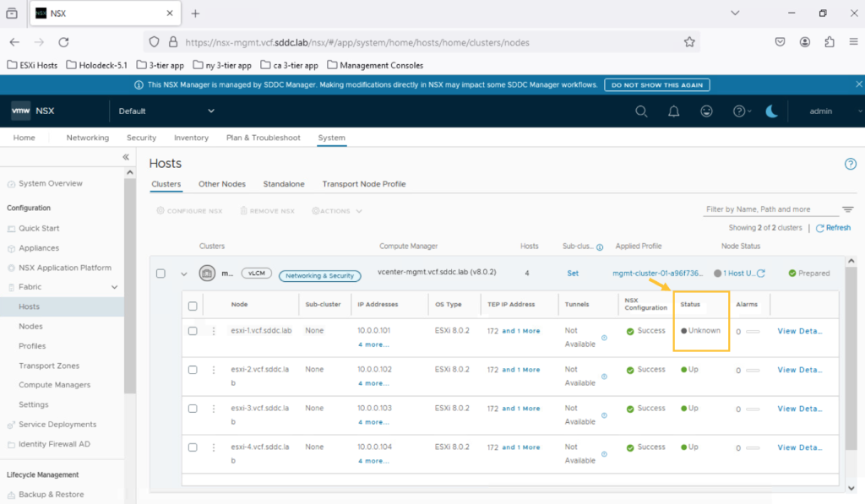
Task: Click the Set sub-cluster link
Action: click(x=573, y=274)
